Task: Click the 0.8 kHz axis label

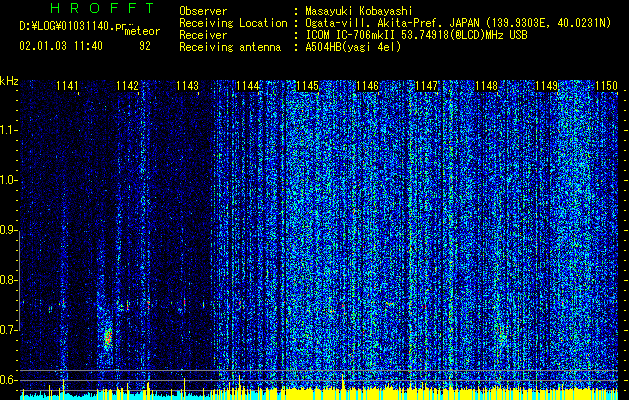Action: (9, 280)
